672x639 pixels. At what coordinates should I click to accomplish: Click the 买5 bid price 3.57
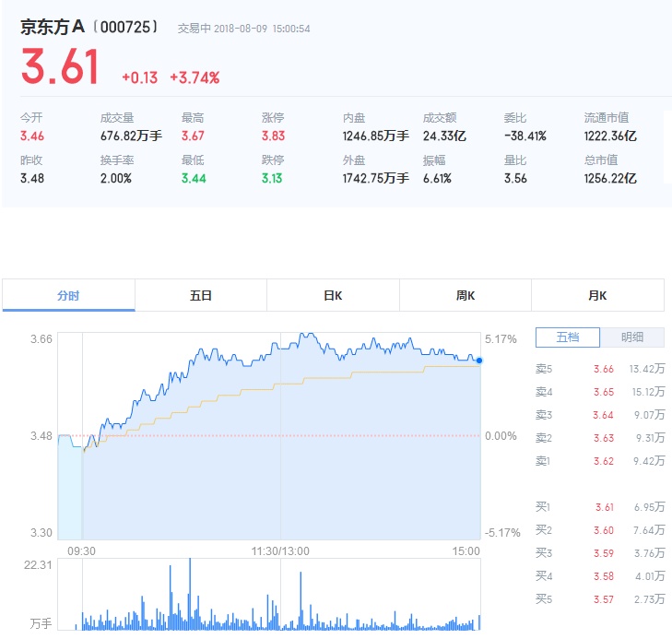[x=604, y=599]
